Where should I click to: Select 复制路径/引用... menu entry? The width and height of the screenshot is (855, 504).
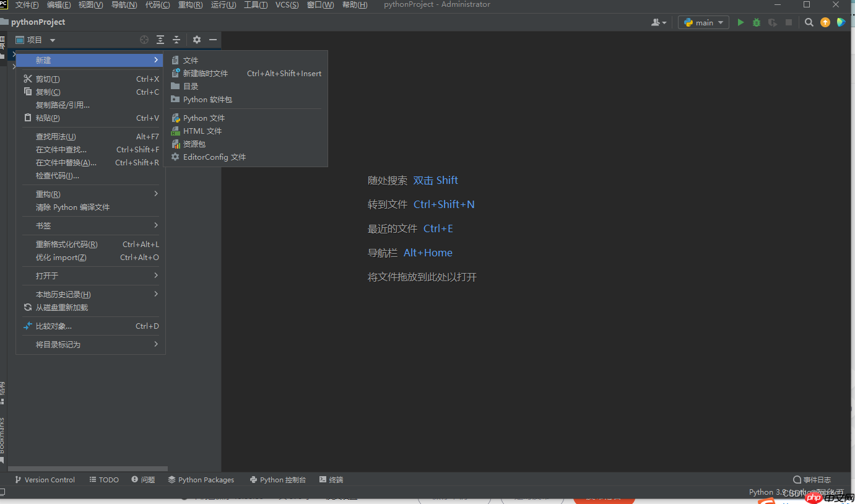tap(90, 105)
